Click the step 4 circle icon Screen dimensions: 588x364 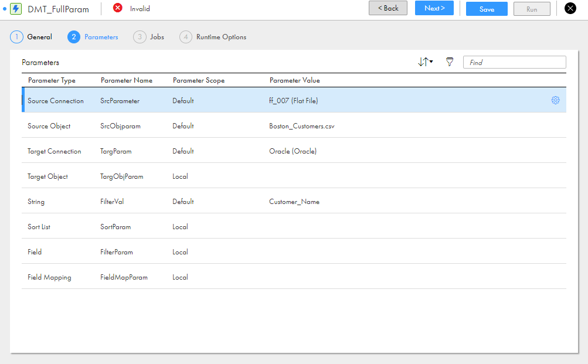pos(186,37)
